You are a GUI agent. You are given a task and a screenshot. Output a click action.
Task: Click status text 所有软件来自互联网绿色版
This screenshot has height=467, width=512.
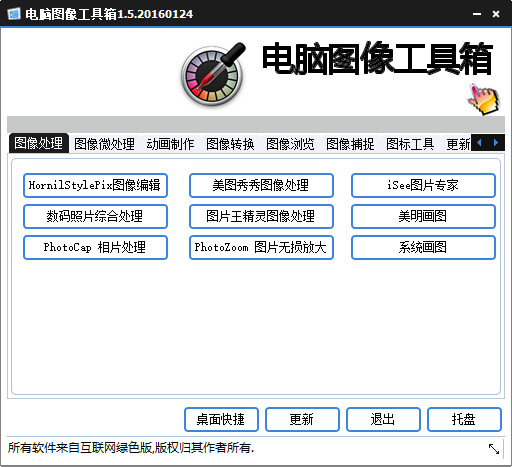[80, 448]
